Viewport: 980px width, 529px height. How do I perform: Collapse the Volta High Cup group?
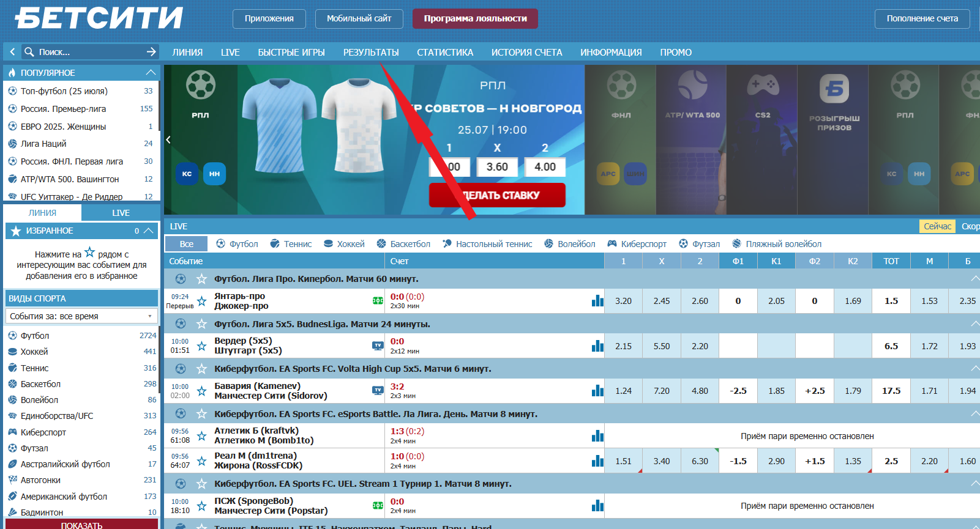point(974,369)
